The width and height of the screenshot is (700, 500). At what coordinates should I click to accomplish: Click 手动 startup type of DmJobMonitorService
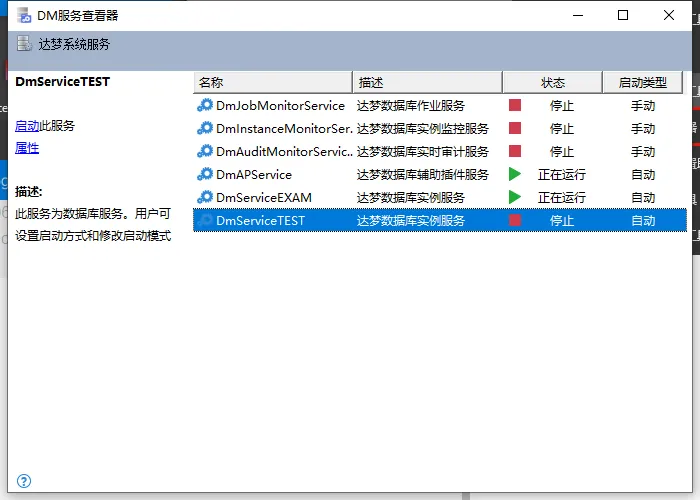tap(643, 106)
